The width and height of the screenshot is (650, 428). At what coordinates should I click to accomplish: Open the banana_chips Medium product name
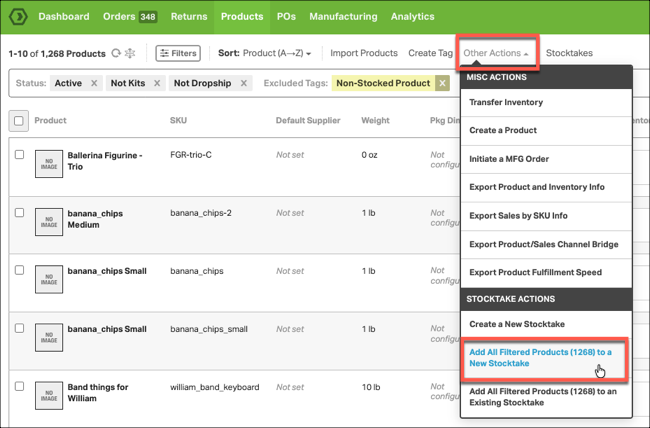click(x=95, y=219)
